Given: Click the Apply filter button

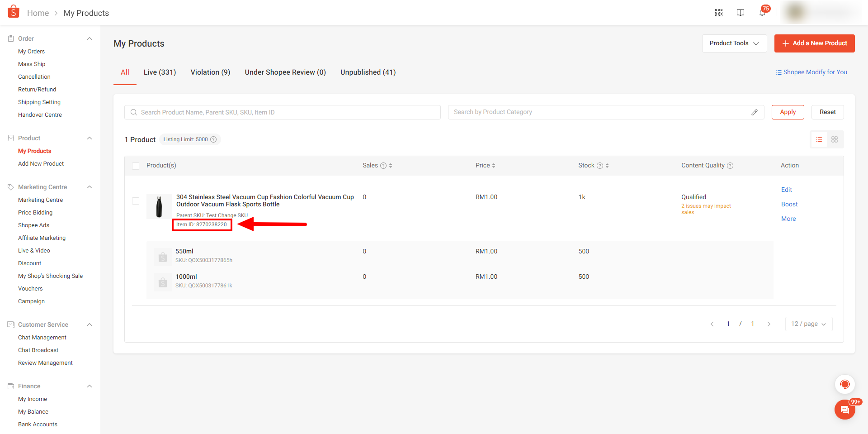Looking at the screenshot, I should tap(788, 112).
